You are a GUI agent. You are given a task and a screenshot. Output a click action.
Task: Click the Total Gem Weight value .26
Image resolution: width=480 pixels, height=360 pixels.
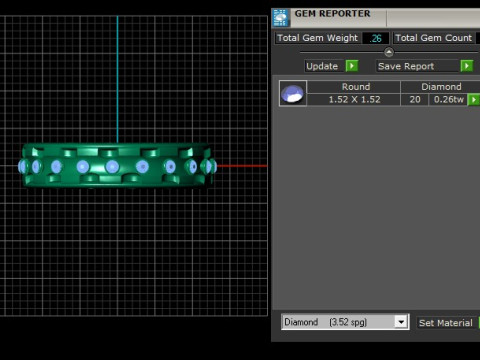pos(376,38)
